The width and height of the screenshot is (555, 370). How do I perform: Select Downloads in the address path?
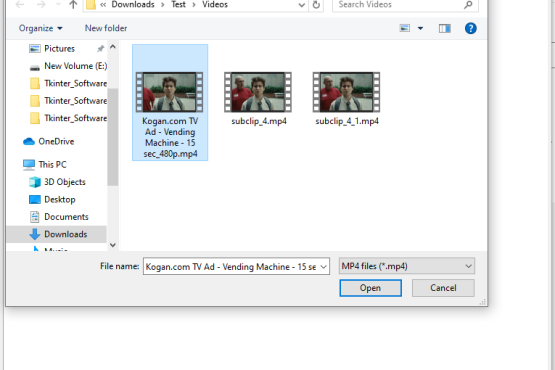point(133,5)
